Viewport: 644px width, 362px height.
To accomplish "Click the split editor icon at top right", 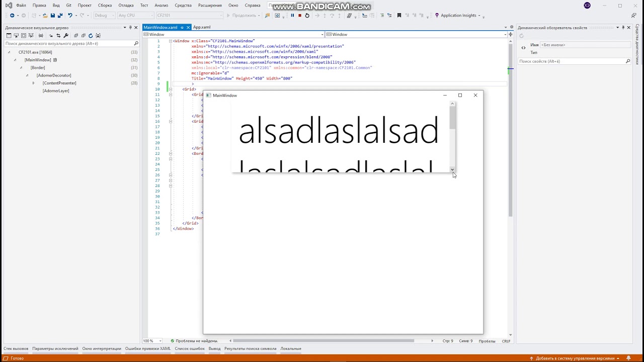I will [x=512, y=35].
